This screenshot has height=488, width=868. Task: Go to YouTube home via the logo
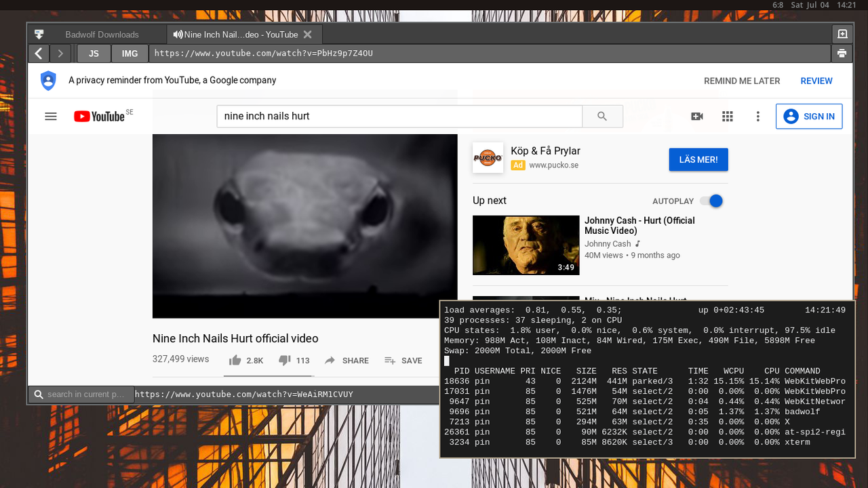[x=100, y=117]
